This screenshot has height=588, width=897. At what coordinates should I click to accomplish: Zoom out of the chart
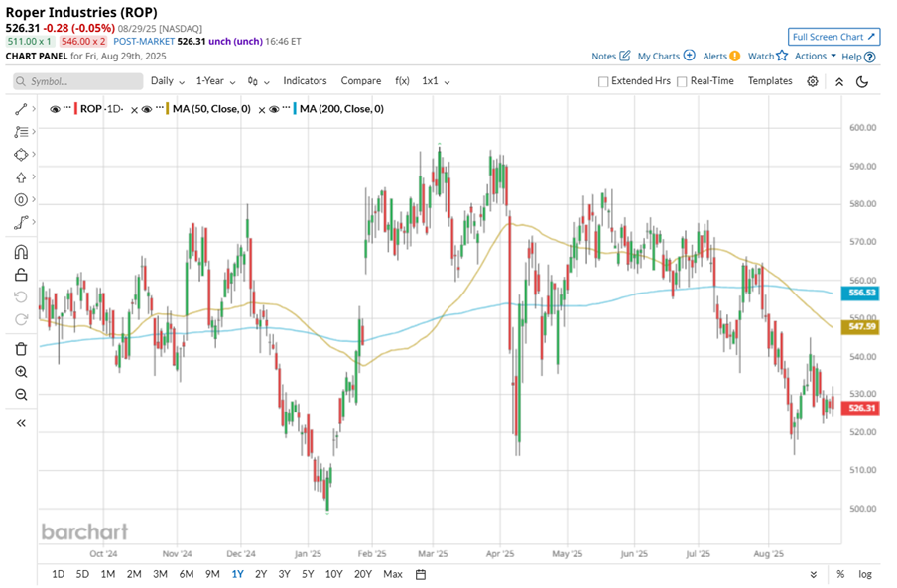pyautogui.click(x=21, y=395)
